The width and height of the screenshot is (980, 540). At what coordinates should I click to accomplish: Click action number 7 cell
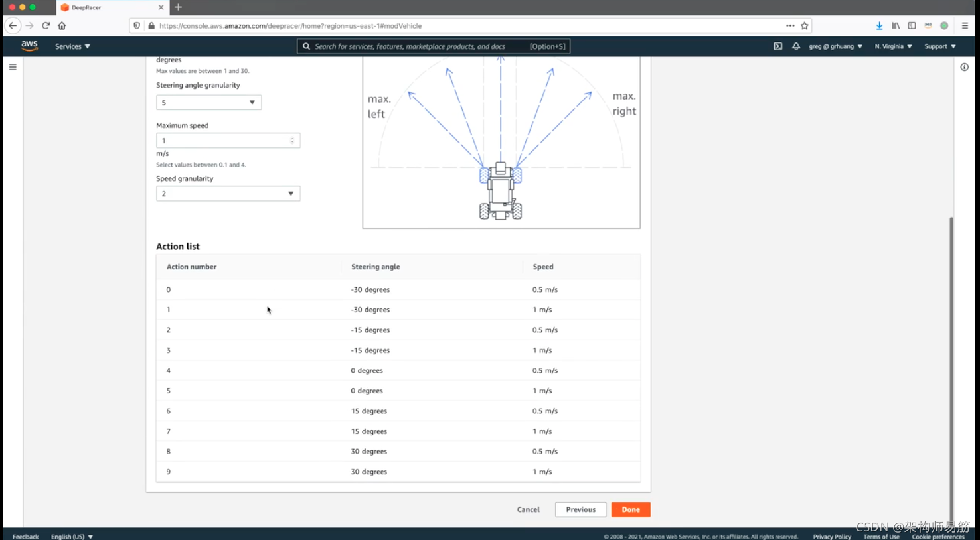click(x=168, y=431)
